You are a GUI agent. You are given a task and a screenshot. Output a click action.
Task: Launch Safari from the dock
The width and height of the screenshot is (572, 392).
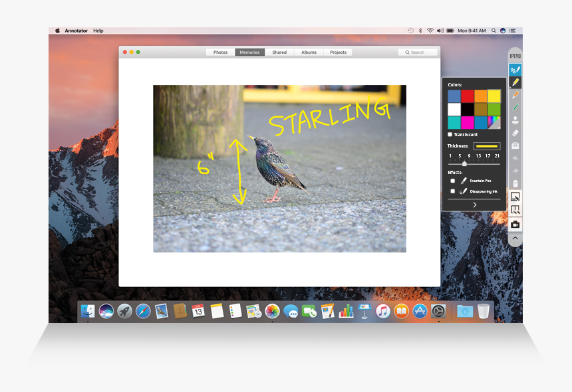[x=143, y=312]
